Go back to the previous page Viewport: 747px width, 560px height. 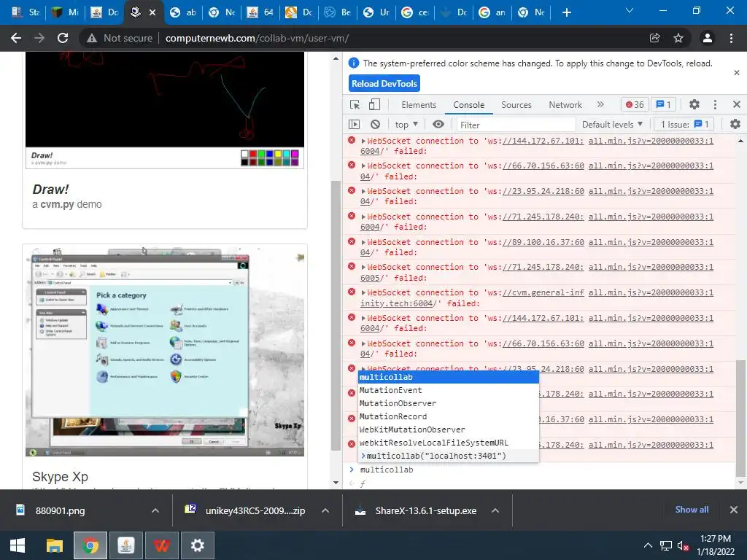(16, 38)
